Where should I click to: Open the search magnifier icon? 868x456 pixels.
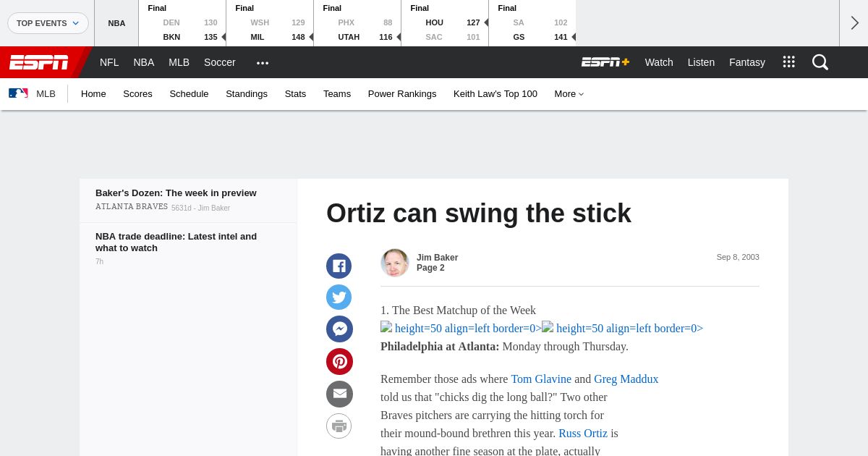pos(820,62)
